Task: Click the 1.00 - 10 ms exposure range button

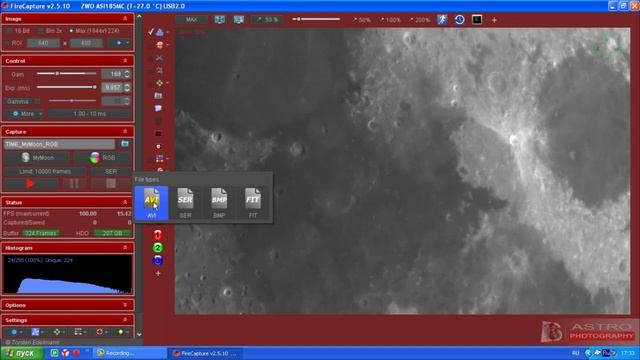Action: click(89, 113)
